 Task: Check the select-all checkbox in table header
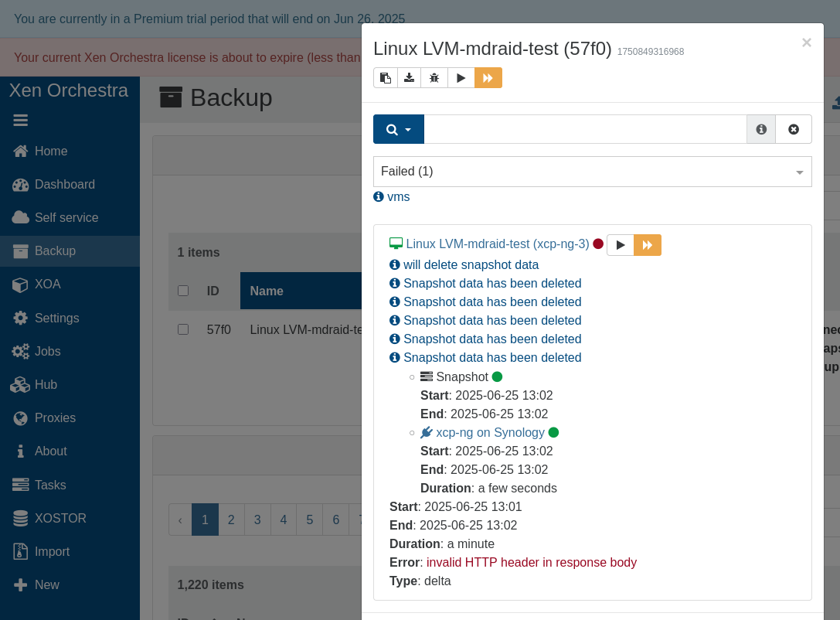point(183,291)
